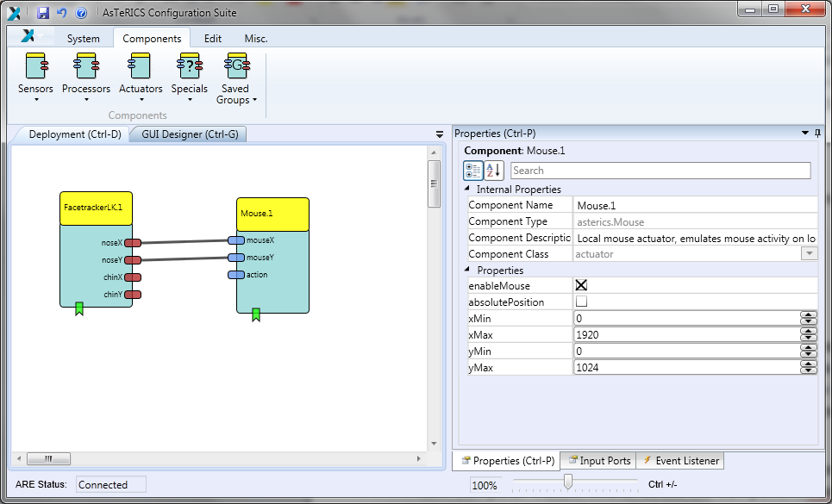Open the Sensors components gallery
This screenshot has height=504, width=832.
tap(35, 78)
